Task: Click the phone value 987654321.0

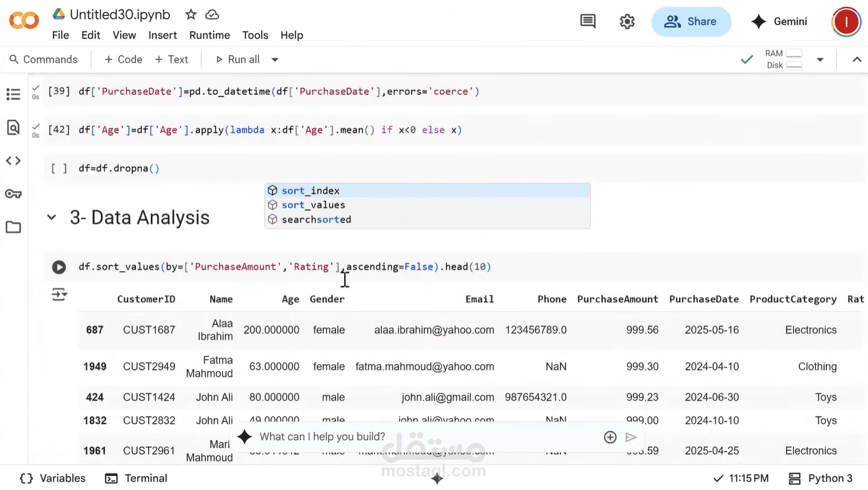Action: point(536,397)
